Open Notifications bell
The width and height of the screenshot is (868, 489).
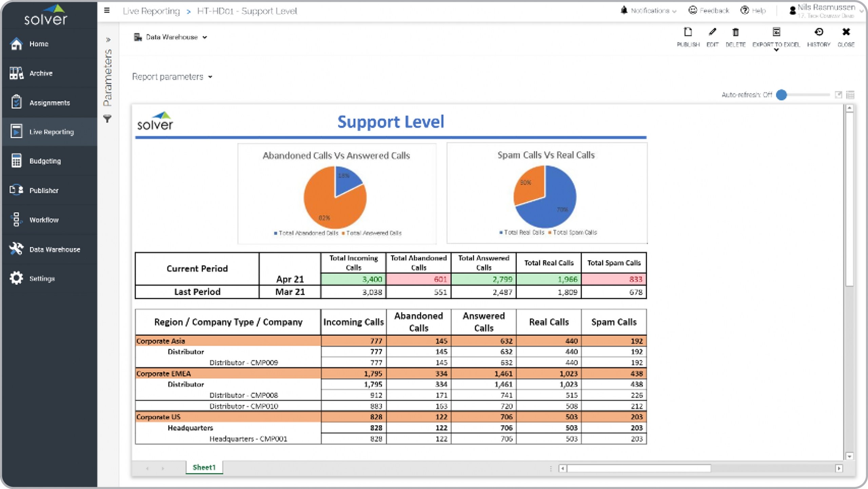pyautogui.click(x=624, y=11)
